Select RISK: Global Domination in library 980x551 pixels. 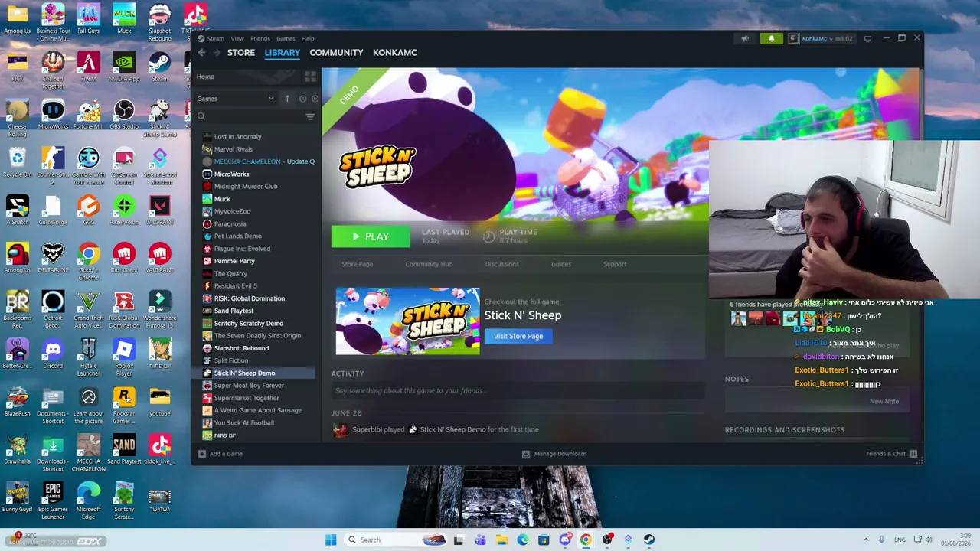pyautogui.click(x=249, y=298)
